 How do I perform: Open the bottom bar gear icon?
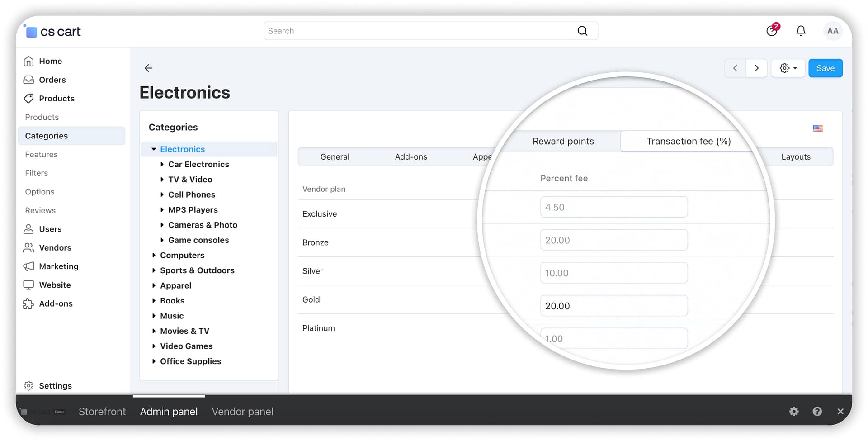tap(794, 411)
